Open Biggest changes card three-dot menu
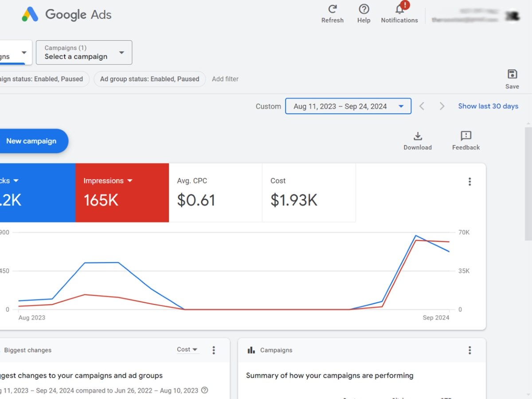532x399 pixels. [214, 350]
